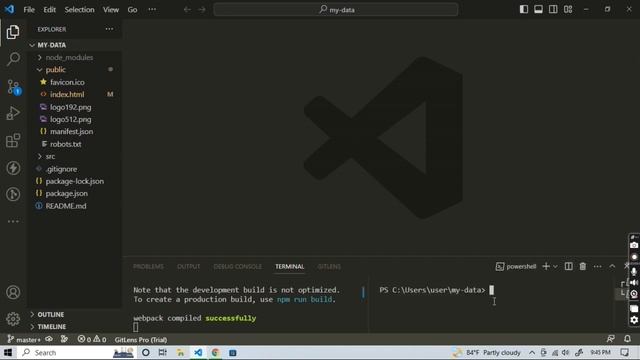The width and height of the screenshot is (640, 360).
Task: Open the File menu
Action: [29, 9]
